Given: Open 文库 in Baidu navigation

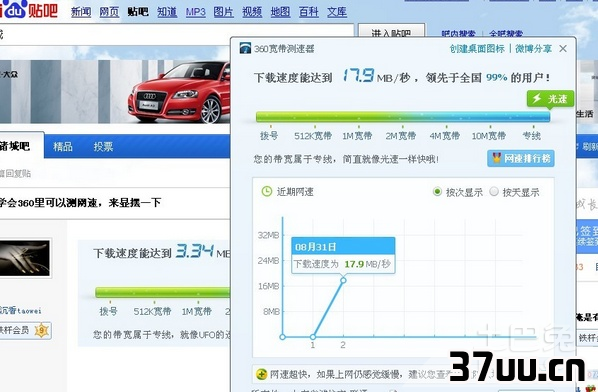Looking at the screenshot, I should click(337, 12).
